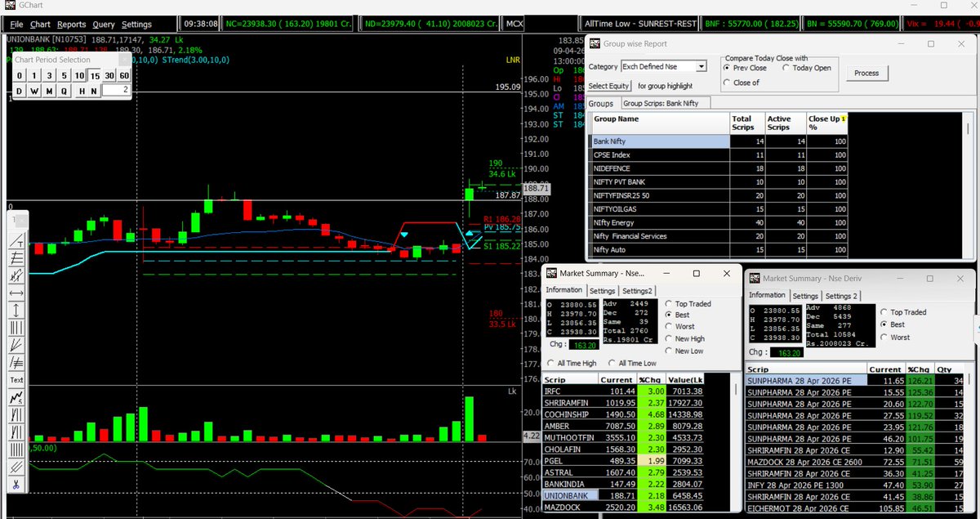Switch chart to Weekly (W) period
The height and width of the screenshot is (519, 980).
(33, 91)
